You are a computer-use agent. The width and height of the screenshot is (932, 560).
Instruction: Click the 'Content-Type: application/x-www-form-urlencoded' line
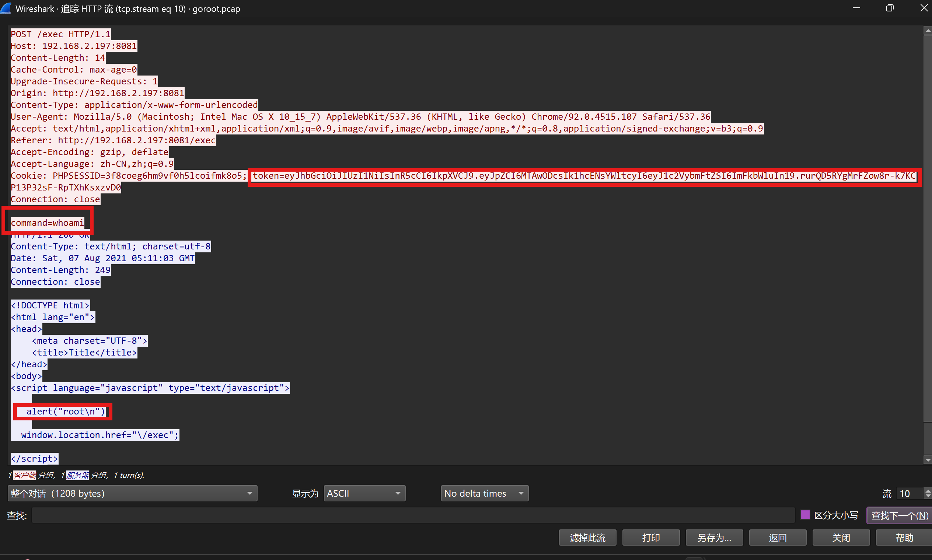[x=135, y=105]
